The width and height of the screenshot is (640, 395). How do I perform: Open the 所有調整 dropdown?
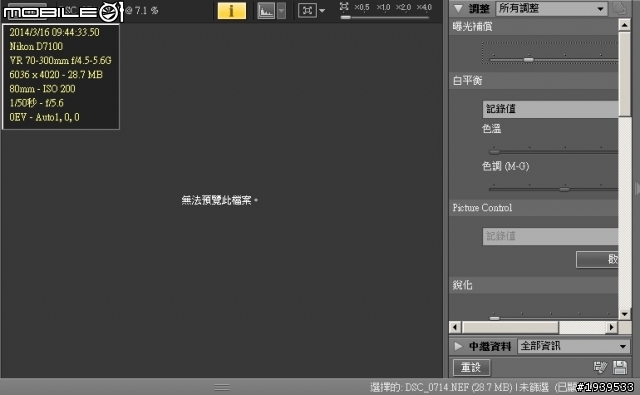pyautogui.click(x=551, y=9)
